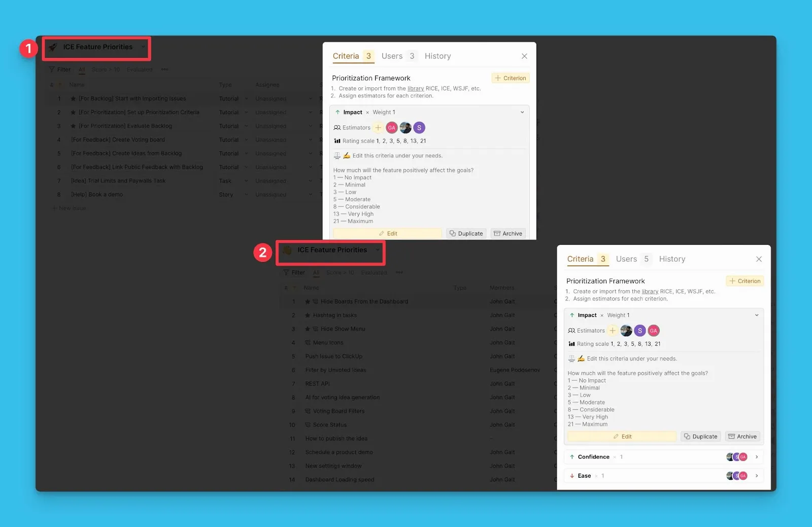The image size is (812, 527).
Task: Select GA avatar directly beside the add-estimator plus
Action: coord(391,128)
